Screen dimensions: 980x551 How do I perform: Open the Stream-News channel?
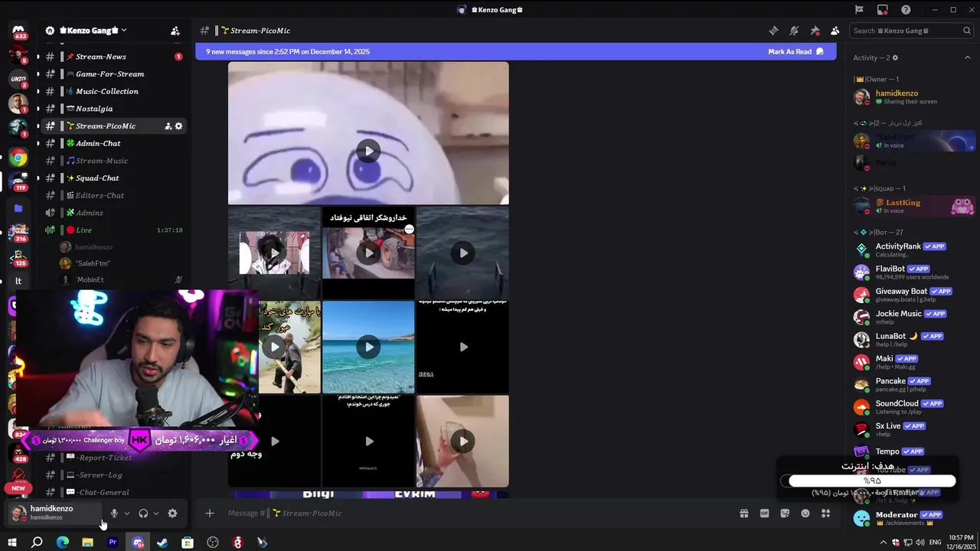click(x=113, y=57)
